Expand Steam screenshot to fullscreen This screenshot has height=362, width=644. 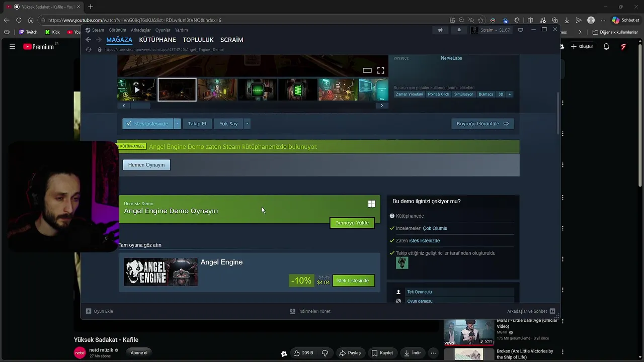[381, 70]
